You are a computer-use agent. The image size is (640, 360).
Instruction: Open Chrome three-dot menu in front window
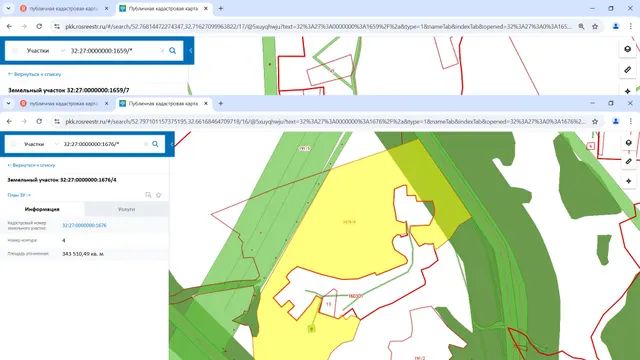631,121
